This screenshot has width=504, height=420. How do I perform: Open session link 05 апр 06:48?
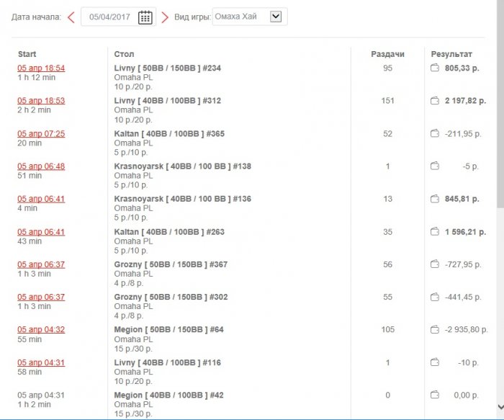coord(41,166)
